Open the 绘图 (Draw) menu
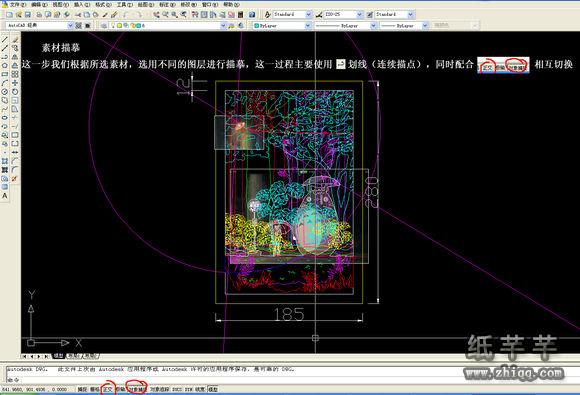 click(x=146, y=4)
